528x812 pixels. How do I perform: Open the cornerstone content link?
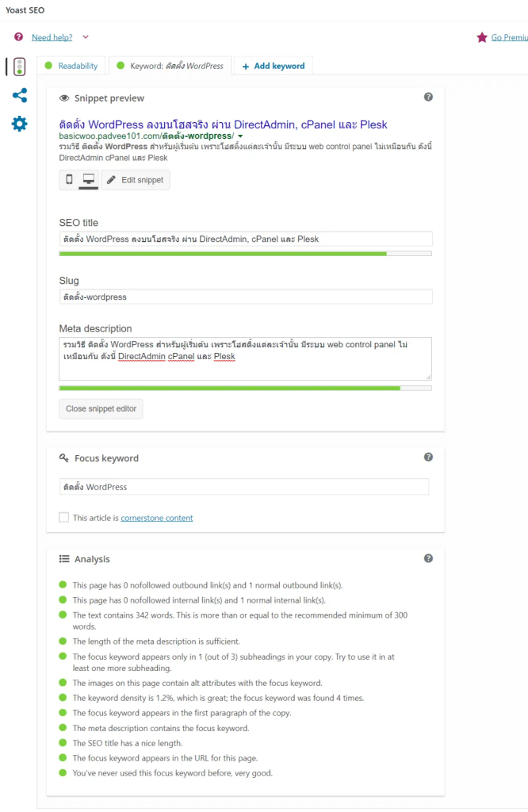[x=156, y=518]
